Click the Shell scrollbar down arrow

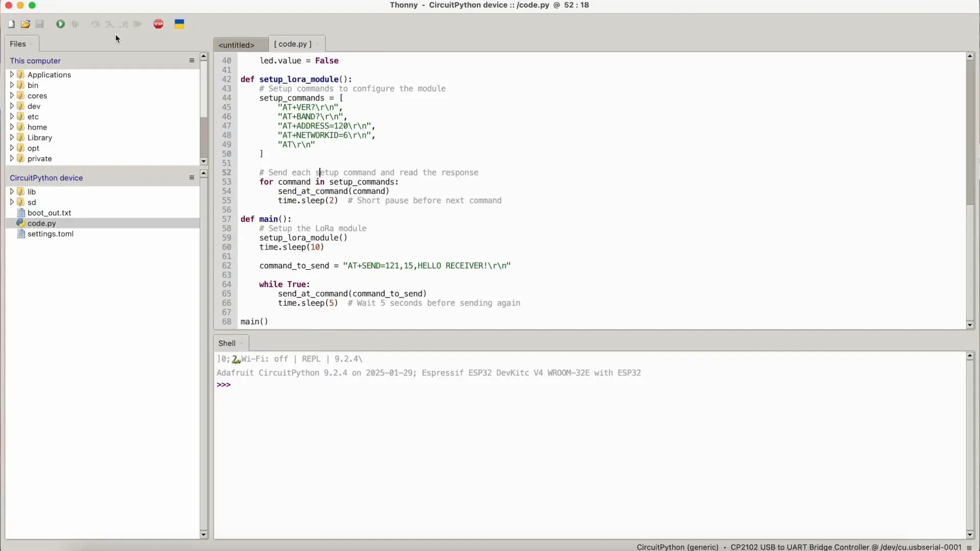point(970,535)
